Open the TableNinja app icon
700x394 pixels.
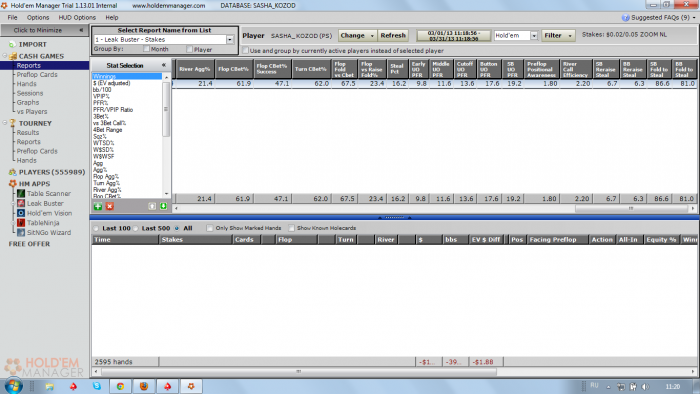click(x=21, y=223)
